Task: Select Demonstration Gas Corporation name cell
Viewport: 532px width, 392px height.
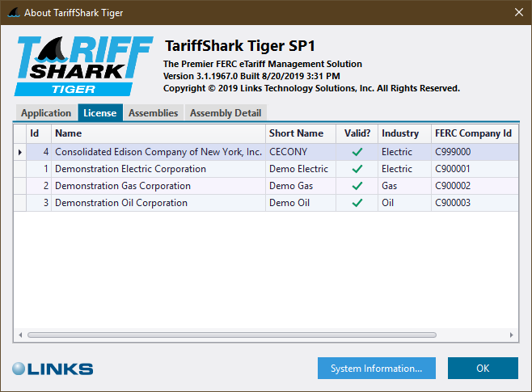Action: tap(158, 186)
